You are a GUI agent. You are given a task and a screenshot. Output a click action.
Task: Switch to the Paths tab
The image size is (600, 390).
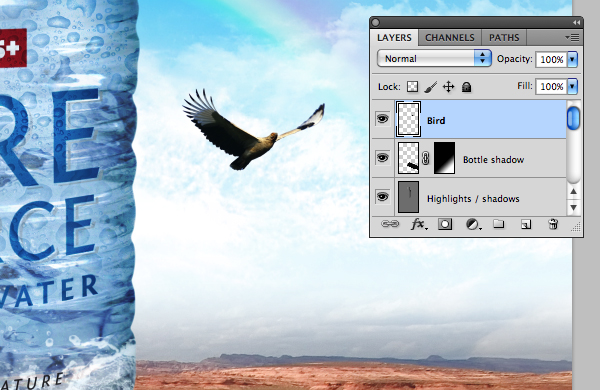pyautogui.click(x=504, y=38)
